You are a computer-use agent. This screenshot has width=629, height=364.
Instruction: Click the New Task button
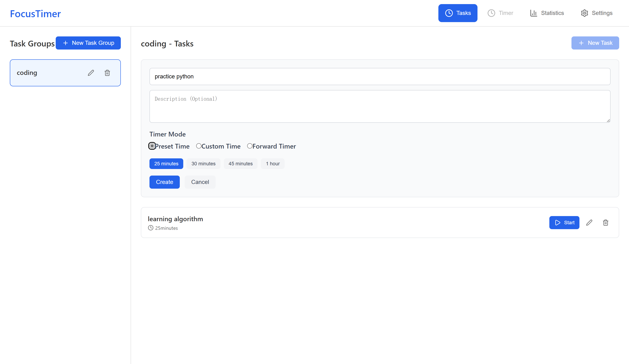click(595, 43)
